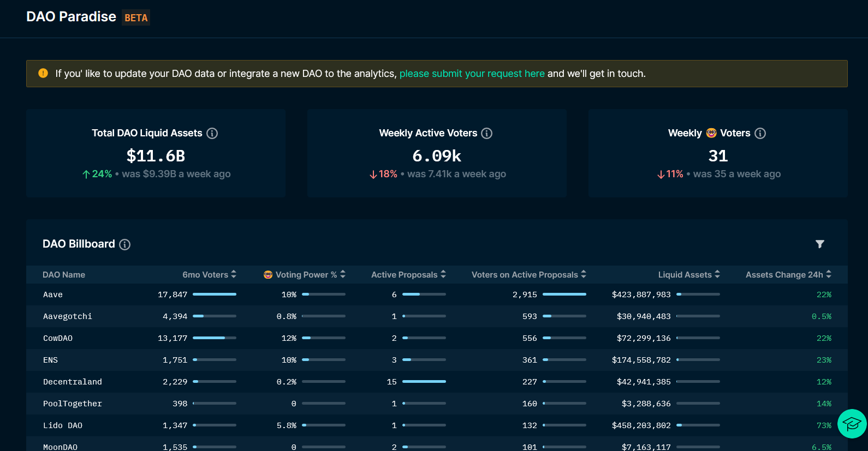868x451 pixels.
Task: Follow the 'please submit your request here' link
Action: (472, 74)
